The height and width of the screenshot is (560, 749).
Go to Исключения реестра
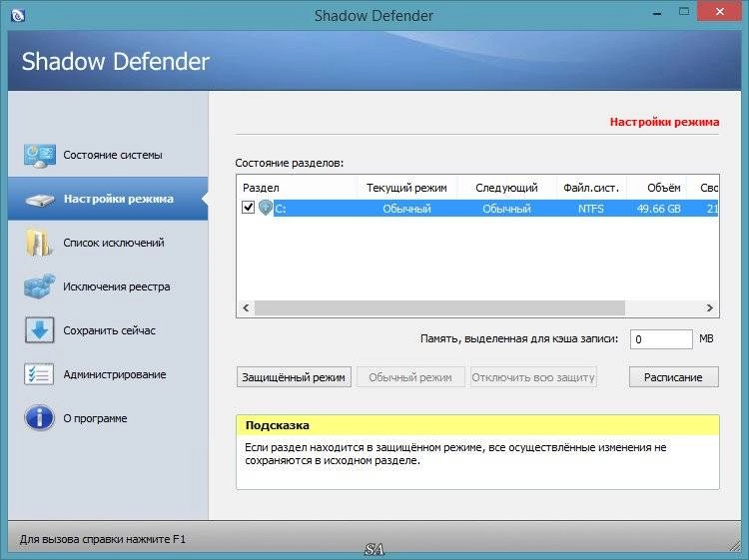[108, 286]
